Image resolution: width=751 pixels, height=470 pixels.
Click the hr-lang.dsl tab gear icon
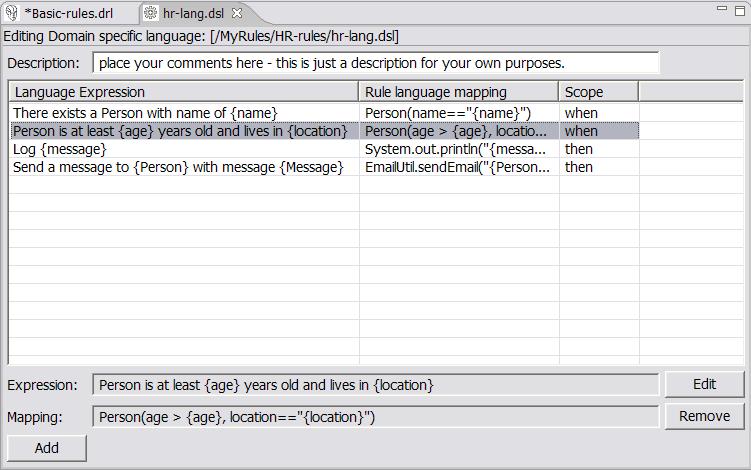[150, 14]
